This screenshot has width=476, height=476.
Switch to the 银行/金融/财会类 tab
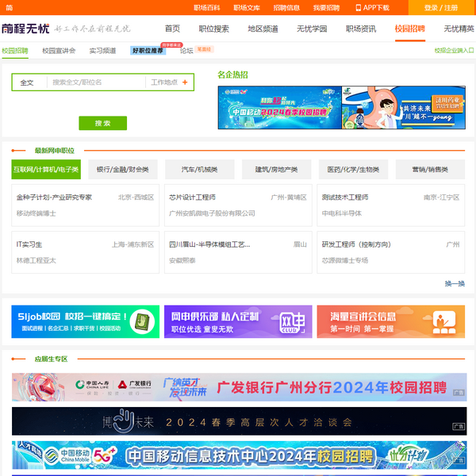coord(122,170)
